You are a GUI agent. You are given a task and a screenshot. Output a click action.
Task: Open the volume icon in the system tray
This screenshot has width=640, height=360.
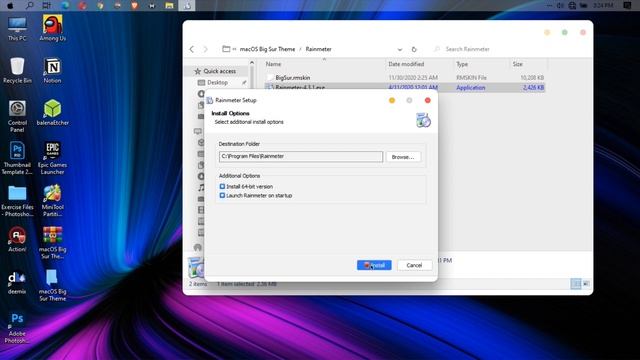pyautogui.click(x=560, y=5)
